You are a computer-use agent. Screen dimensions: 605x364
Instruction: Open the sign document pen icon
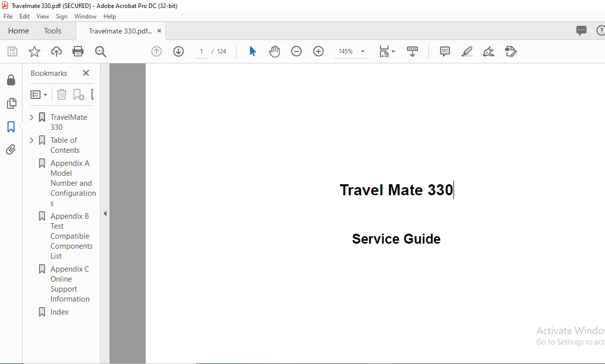coord(489,51)
